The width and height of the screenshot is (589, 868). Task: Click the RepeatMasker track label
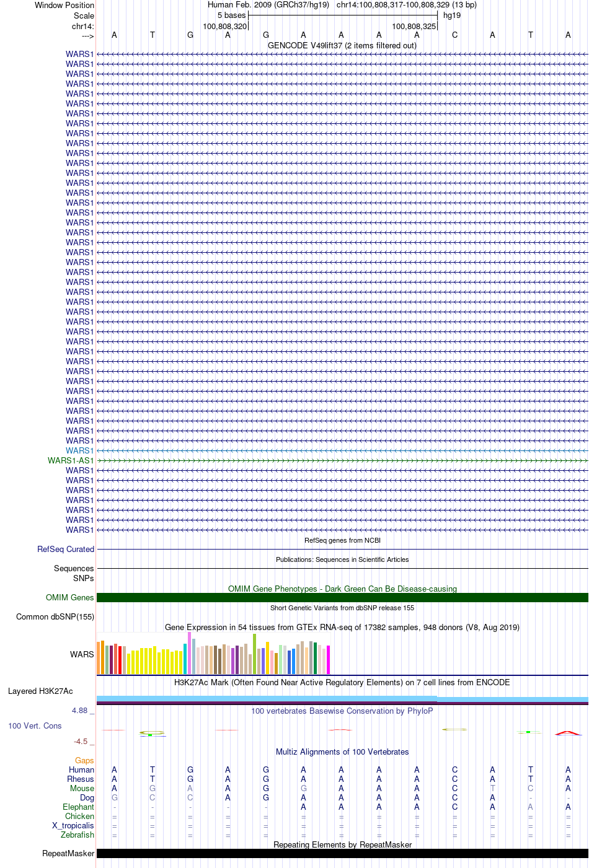pyautogui.click(x=68, y=853)
